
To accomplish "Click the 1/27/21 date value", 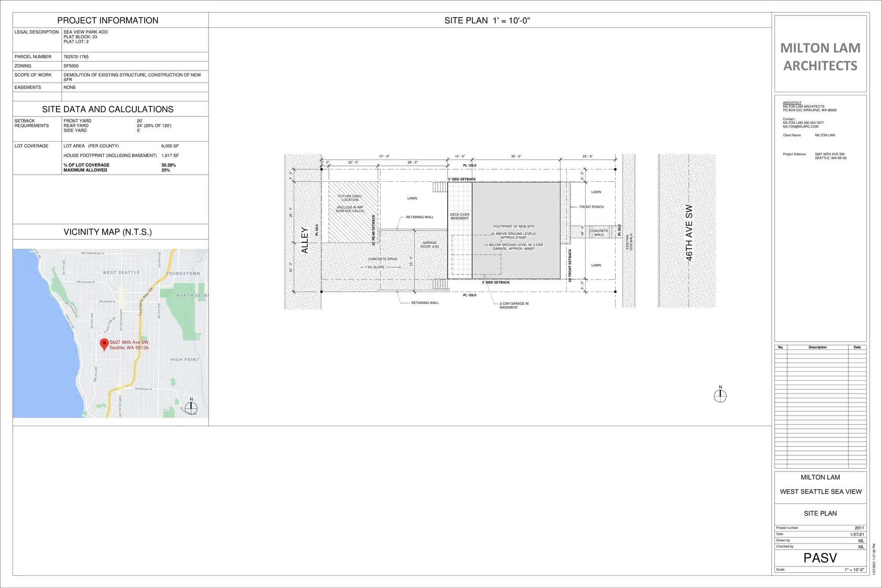I will (857, 534).
